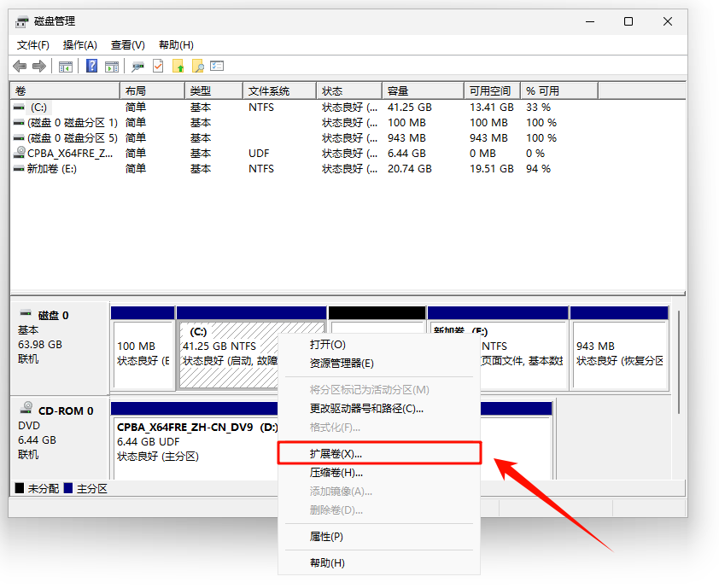Click the connect drive toolbar icon
The height and width of the screenshot is (588, 719).
[137, 66]
